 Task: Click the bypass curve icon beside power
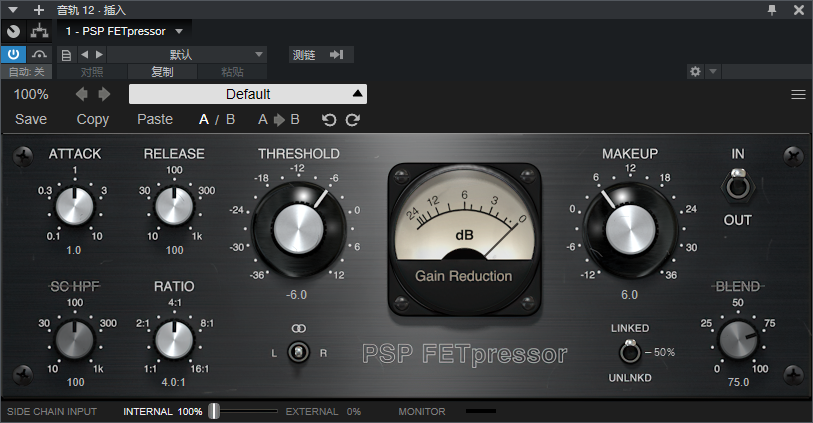pos(39,54)
